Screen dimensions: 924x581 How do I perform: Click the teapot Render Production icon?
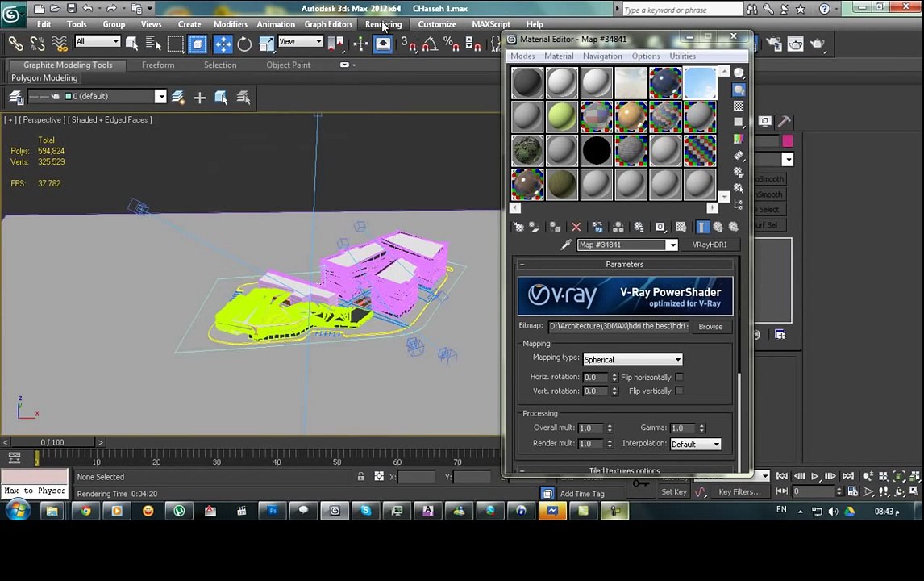[818, 44]
